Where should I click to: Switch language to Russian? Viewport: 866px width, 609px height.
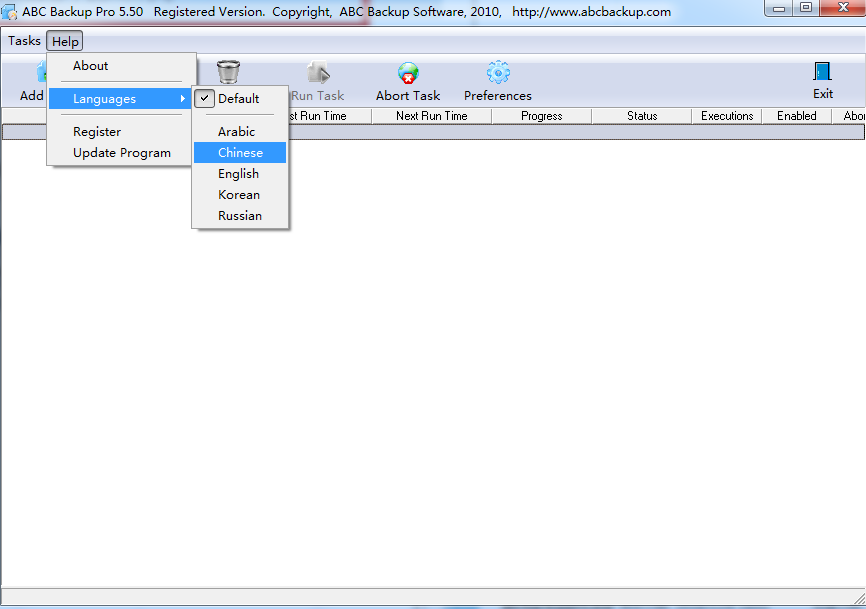point(240,216)
